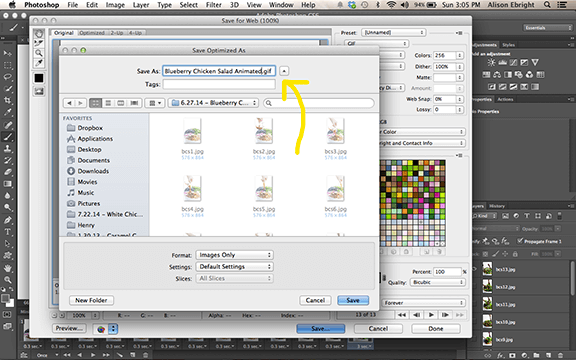Image resolution: width=576 pixels, height=360 pixels.
Task: Open the Format dropdown showing Images Only
Action: pos(234,255)
